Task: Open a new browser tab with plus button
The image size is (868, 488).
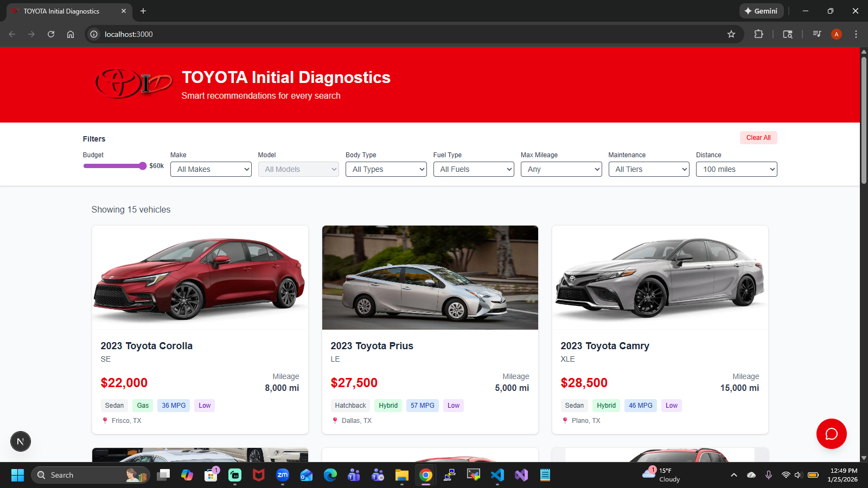Action: (x=143, y=11)
